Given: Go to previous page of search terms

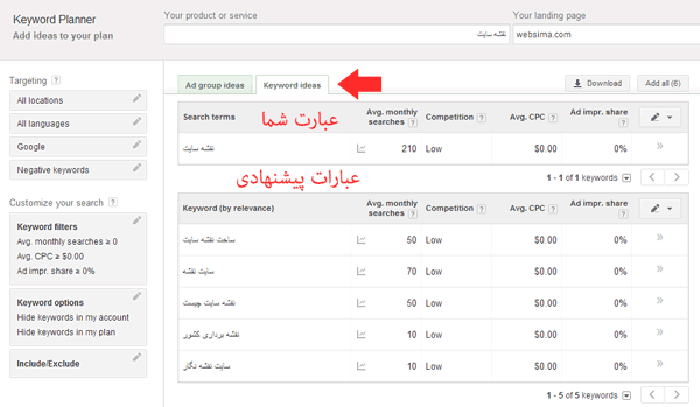Looking at the screenshot, I should pyautogui.click(x=652, y=178).
